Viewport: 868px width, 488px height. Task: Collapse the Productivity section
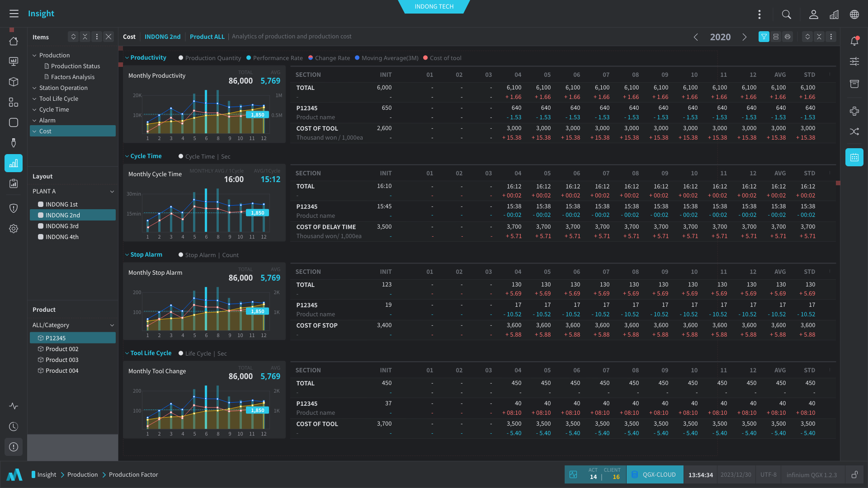(127, 58)
